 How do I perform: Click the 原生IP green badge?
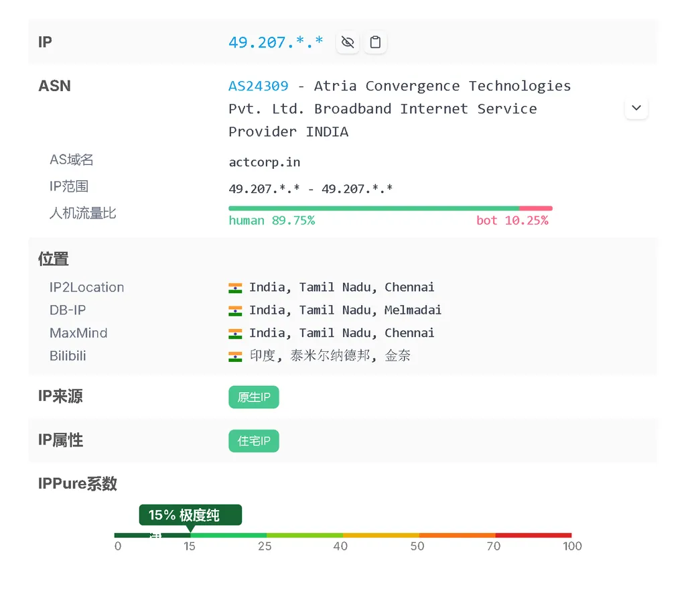click(x=253, y=397)
